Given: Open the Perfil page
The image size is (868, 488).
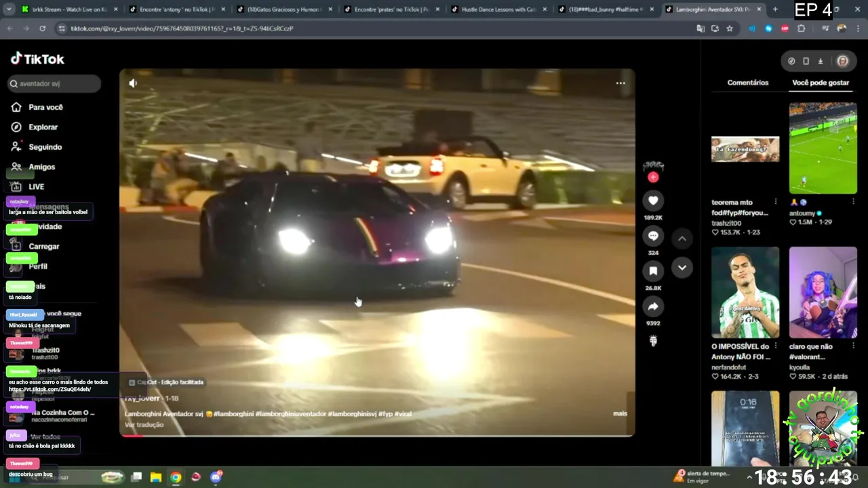Looking at the screenshot, I should pos(38,266).
